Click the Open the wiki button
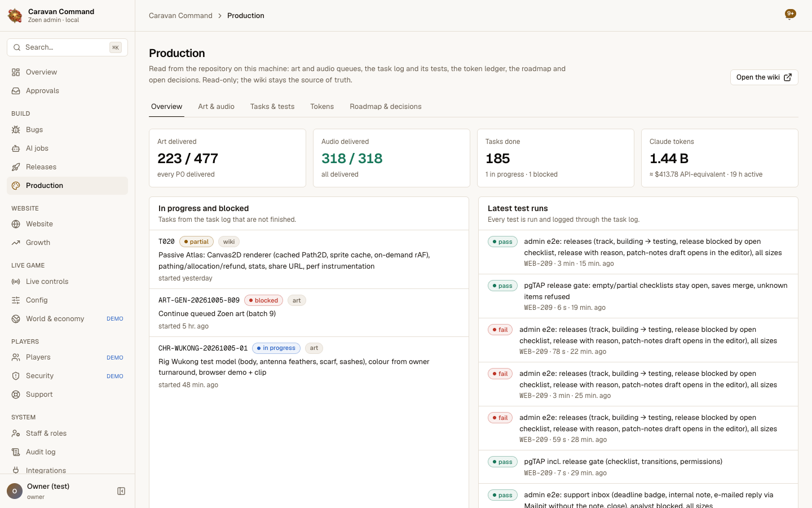Screen dimensions: 812x508 coord(764,77)
